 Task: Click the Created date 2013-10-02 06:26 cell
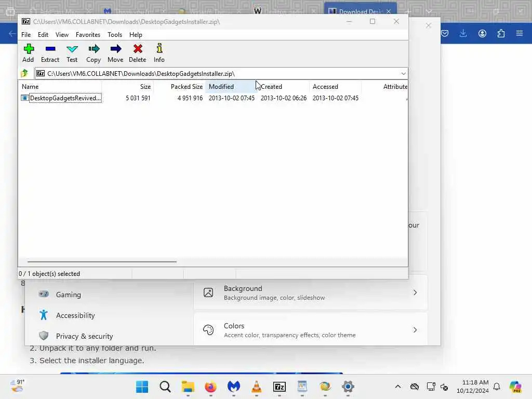pyautogui.click(x=283, y=98)
